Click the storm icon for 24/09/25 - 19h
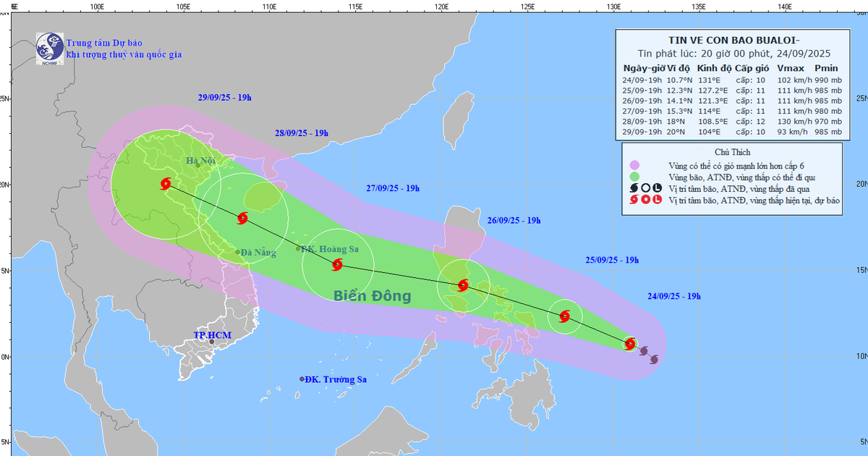868x456 pixels. [x=630, y=344]
